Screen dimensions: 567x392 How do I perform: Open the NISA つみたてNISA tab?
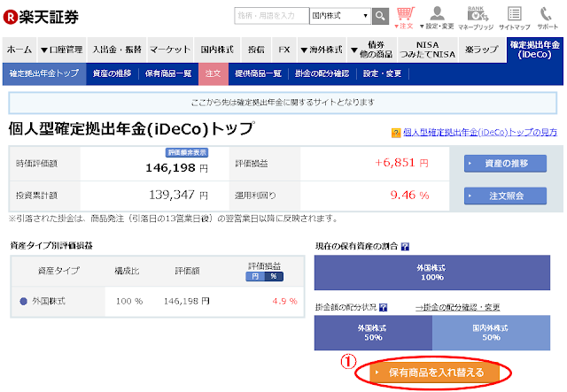tap(427, 50)
